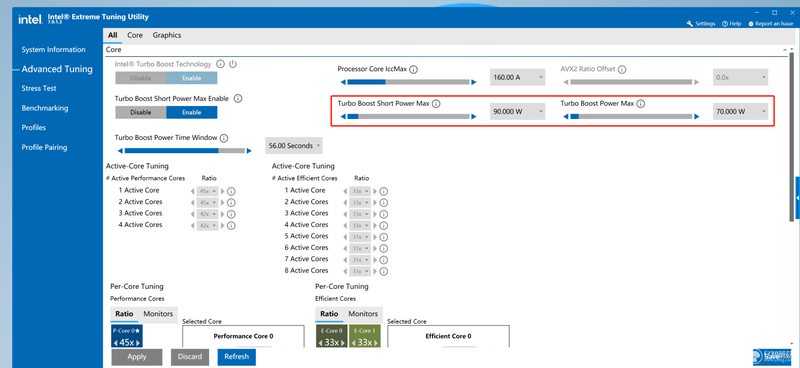Open Benchmarking in sidebar
Screen dimensions: 800x368
(45, 108)
